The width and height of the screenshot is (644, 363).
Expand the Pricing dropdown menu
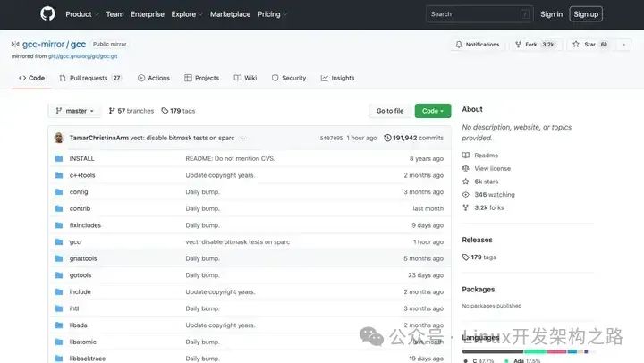[272, 14]
